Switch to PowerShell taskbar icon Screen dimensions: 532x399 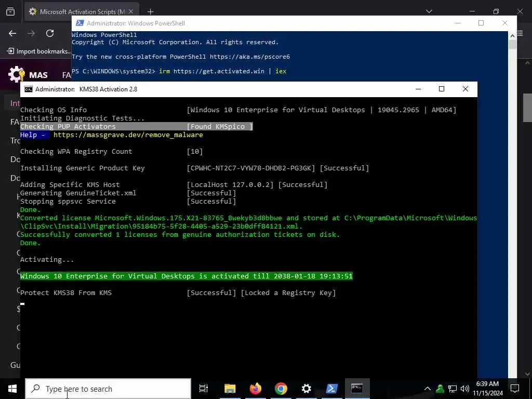331,389
